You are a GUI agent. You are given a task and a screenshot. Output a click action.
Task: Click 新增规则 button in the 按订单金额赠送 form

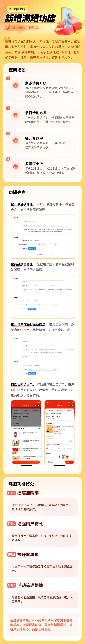(x=40, y=254)
